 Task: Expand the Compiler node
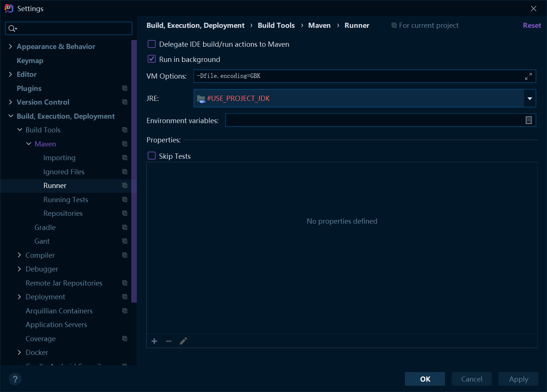click(x=20, y=255)
